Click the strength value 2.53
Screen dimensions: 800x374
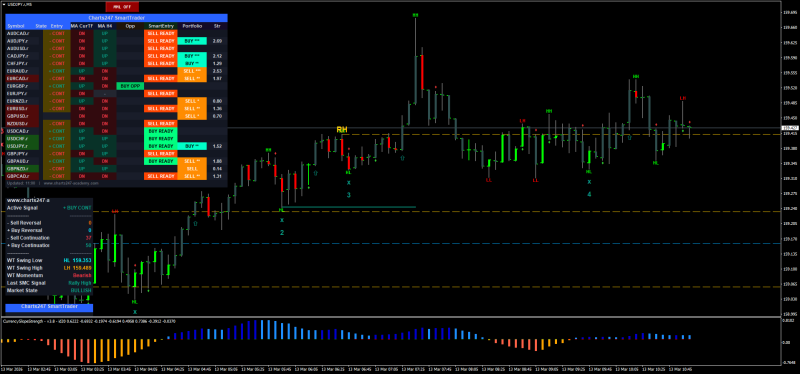pos(217,71)
